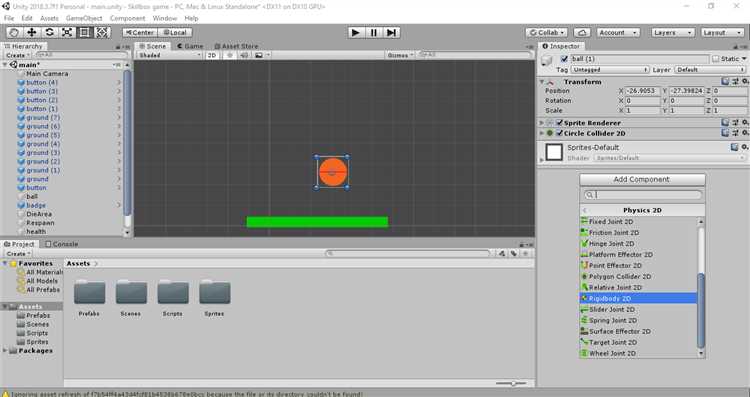Viewport: 750px width, 397px height.
Task: Open the Account dropdown
Action: click(x=618, y=33)
